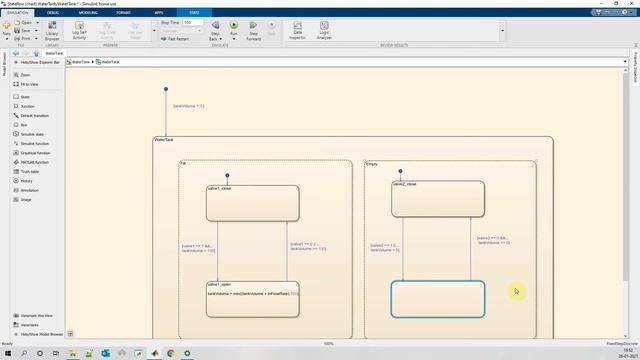Image resolution: width=640 pixels, height=360 pixels.
Task: Click the WaterTank chart tab
Action: [x=54, y=53]
